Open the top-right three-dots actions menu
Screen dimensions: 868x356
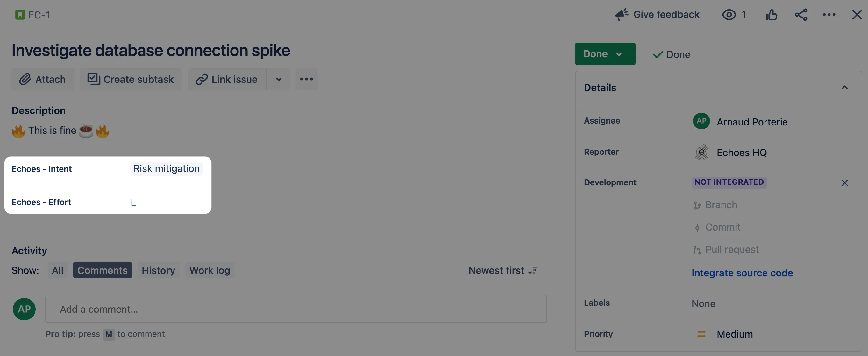click(x=829, y=15)
